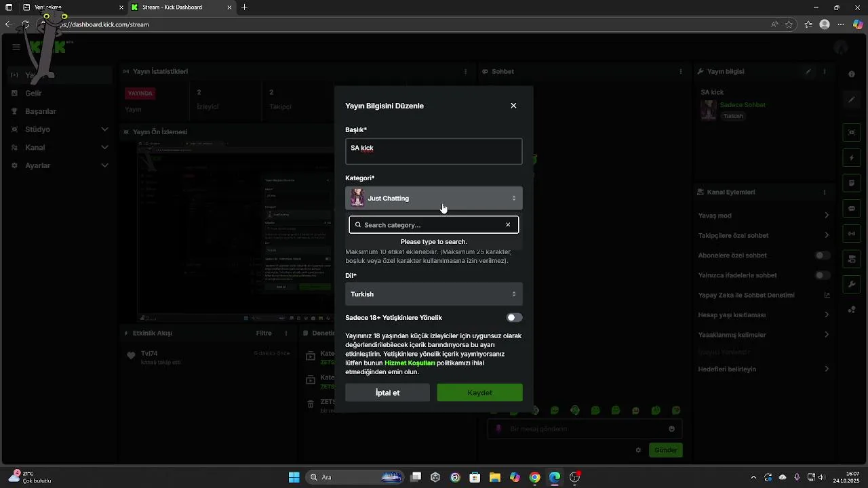Open Google Chrome from the taskbar
This screenshot has width=868, height=488.
[x=535, y=477]
